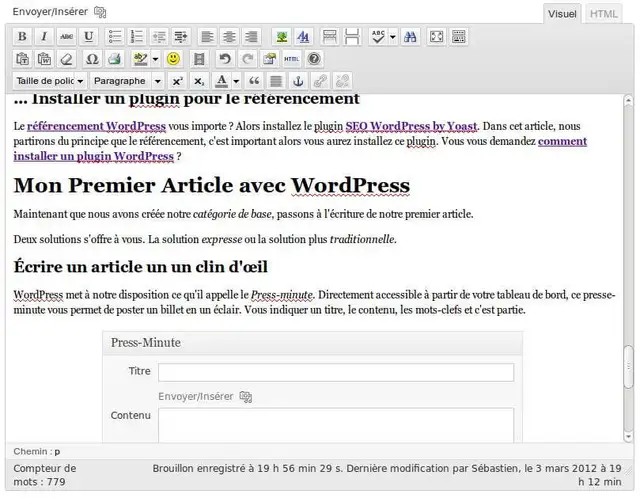Toggle italic formatting

coord(44,37)
